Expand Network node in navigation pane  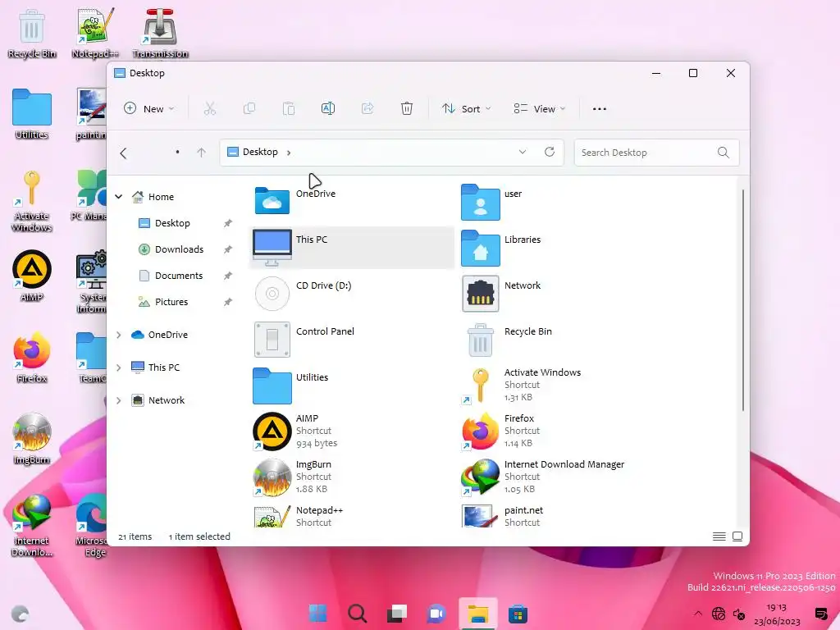point(118,400)
